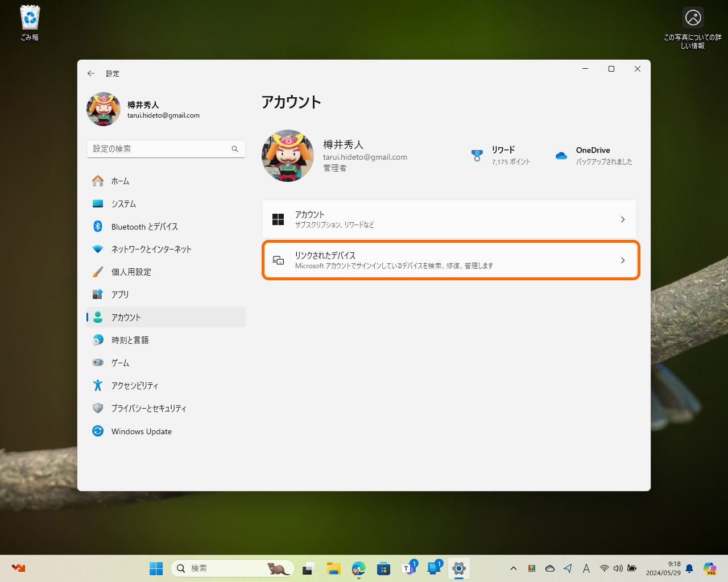Open OneDrive backup status
The width and height of the screenshot is (728, 582).
(594, 156)
